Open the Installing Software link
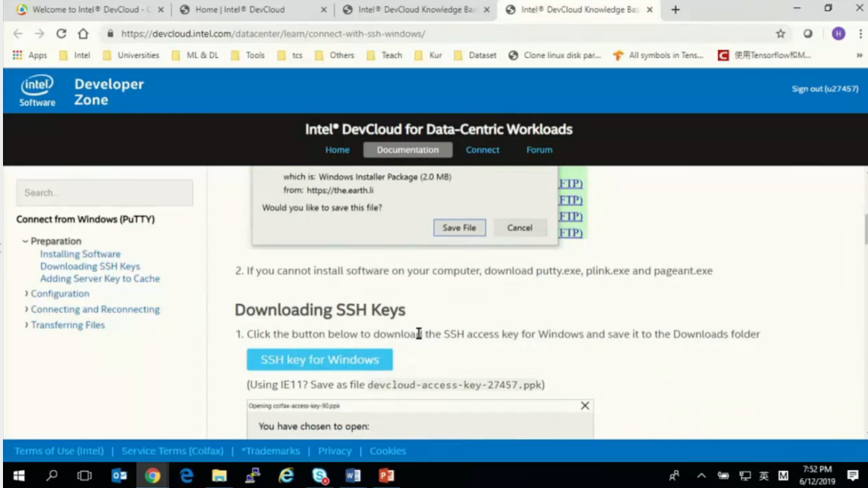 click(81, 254)
